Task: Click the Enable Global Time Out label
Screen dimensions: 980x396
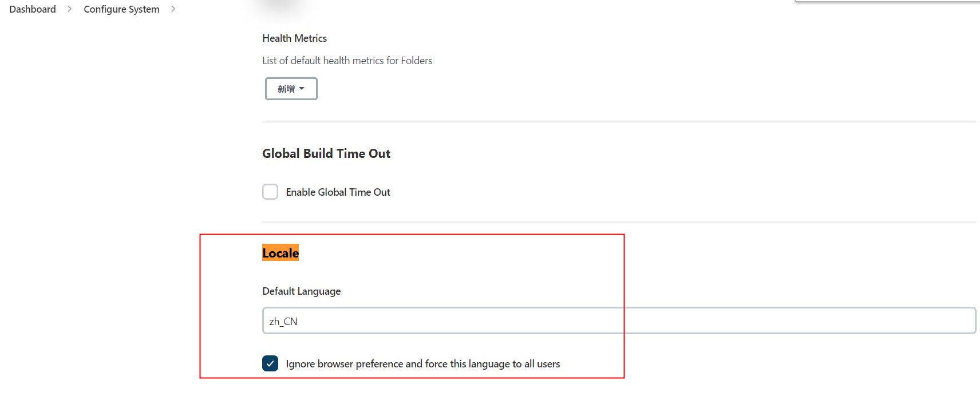Action: click(338, 192)
